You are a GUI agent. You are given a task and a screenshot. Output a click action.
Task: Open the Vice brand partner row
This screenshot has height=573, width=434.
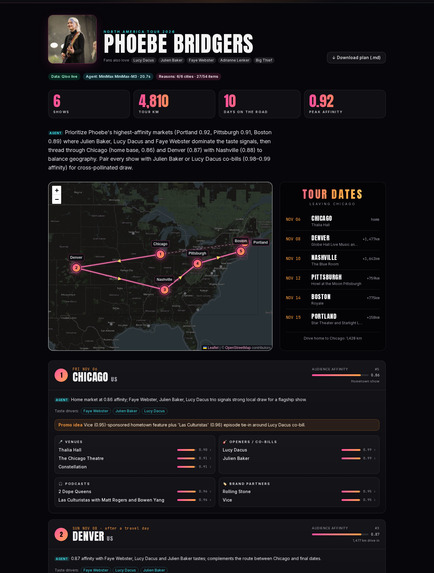tap(299, 500)
